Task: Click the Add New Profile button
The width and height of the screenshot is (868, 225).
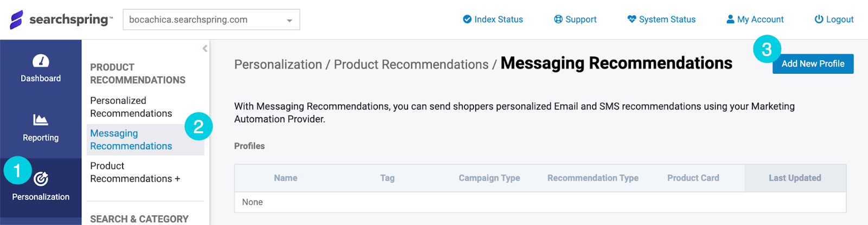Action: click(x=813, y=63)
